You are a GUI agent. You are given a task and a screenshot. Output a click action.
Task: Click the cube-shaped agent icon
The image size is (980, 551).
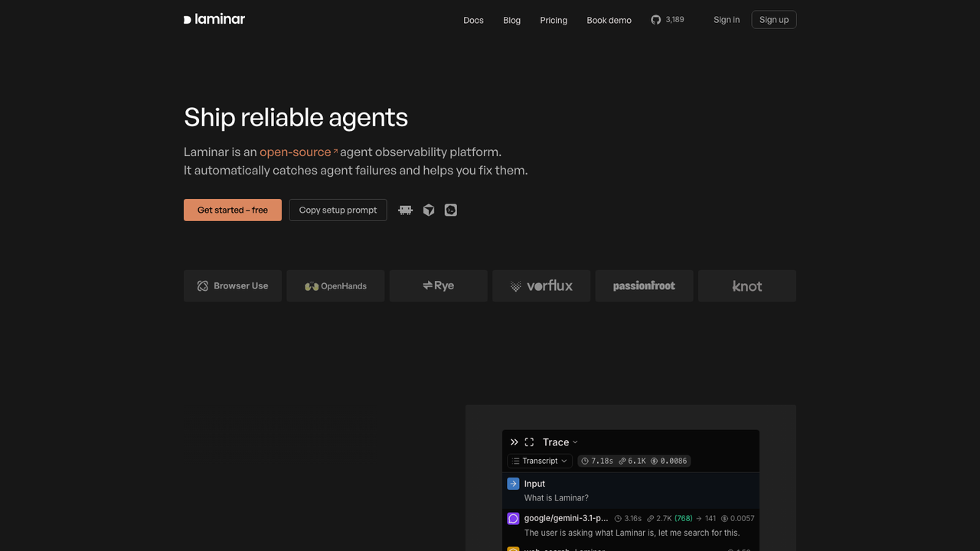pos(429,210)
